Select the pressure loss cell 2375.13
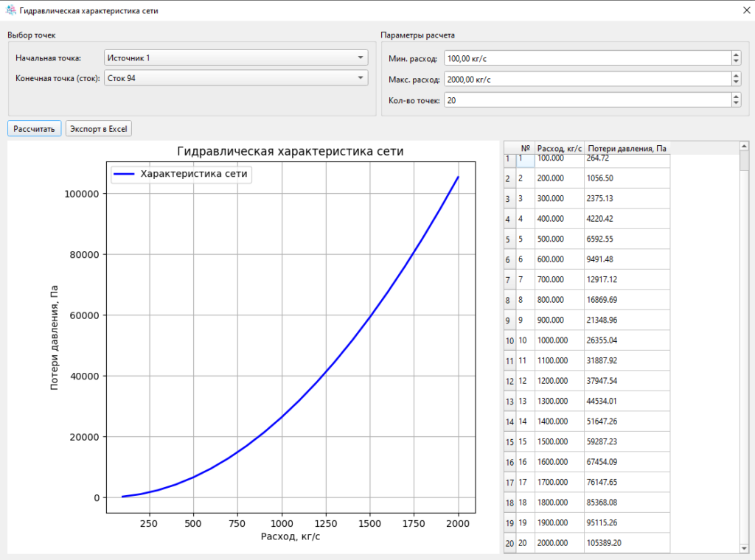Image resolution: width=755 pixels, height=560 pixels. click(x=627, y=198)
